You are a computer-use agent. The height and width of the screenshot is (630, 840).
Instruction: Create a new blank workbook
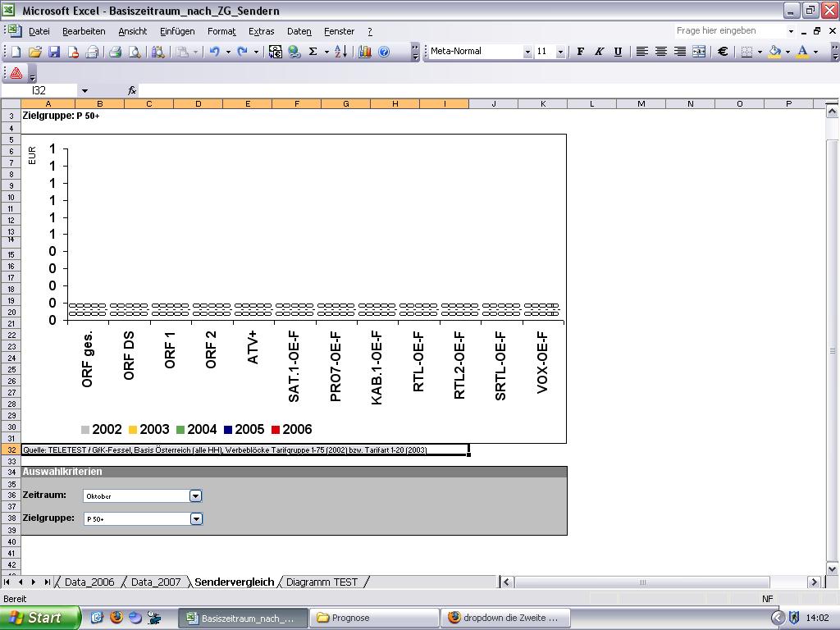pos(16,52)
